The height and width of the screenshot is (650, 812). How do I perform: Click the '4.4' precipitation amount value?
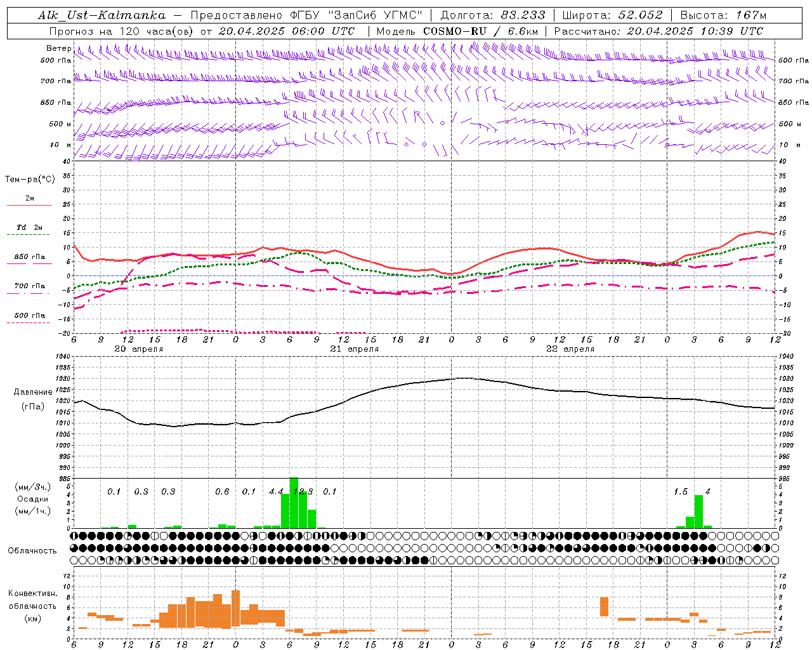click(276, 492)
